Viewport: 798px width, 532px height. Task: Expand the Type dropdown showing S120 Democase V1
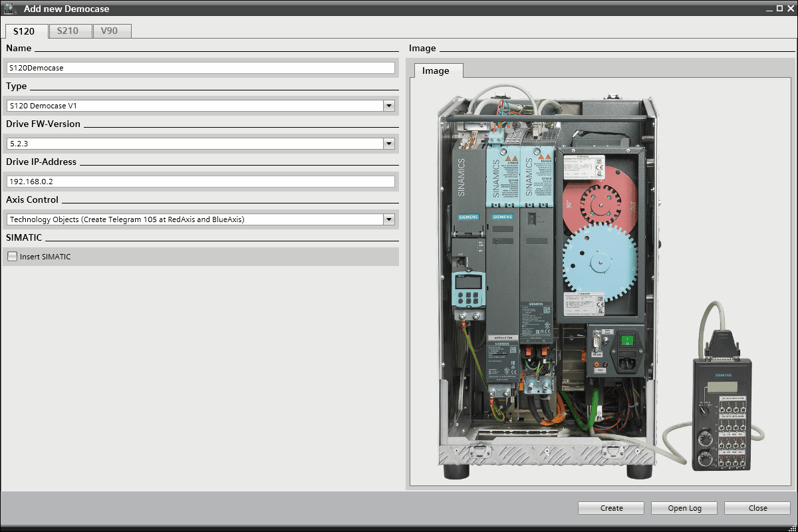(388, 106)
